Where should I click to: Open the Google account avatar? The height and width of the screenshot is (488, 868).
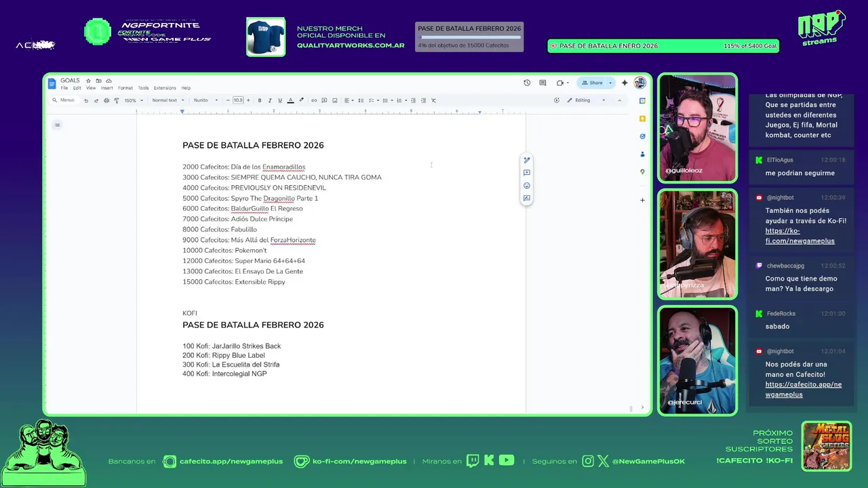tap(639, 83)
